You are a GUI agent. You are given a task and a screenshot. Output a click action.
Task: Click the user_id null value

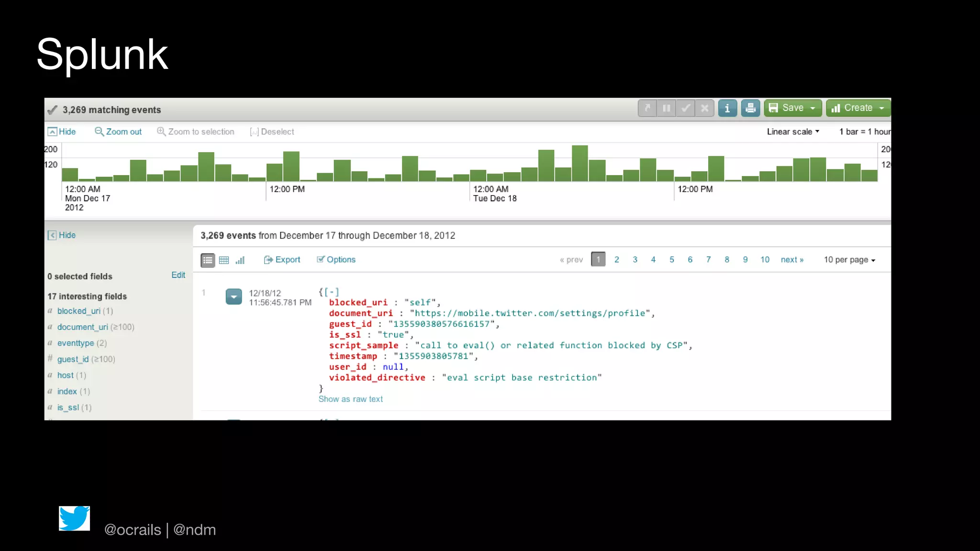coord(393,367)
